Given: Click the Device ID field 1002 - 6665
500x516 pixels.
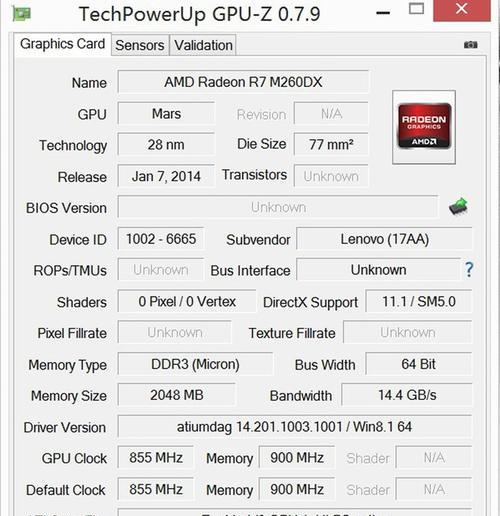Looking at the screenshot, I should tap(161, 239).
